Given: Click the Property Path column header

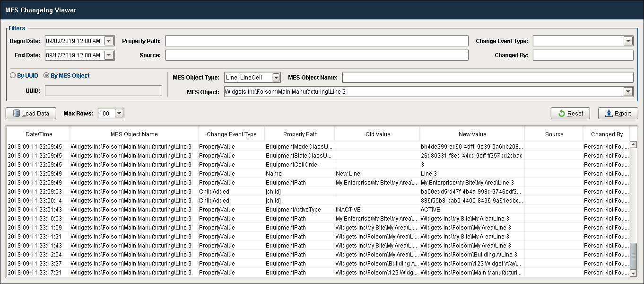Looking at the screenshot, I should pos(299,134).
